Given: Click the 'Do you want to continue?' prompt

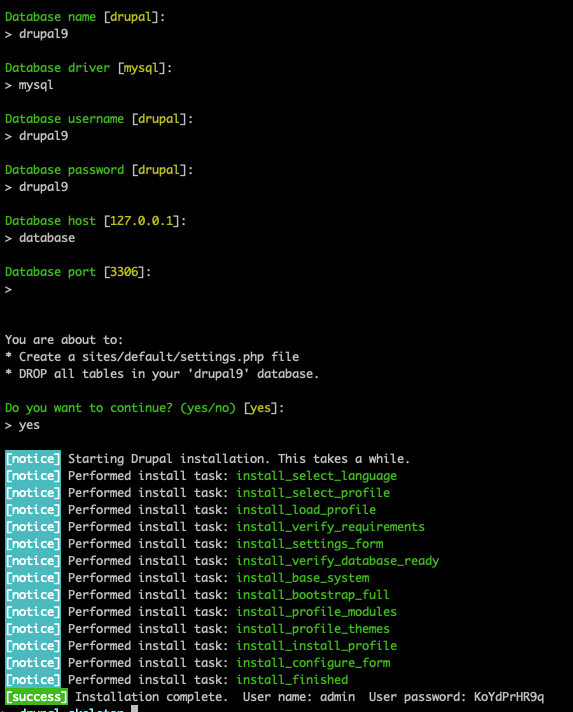Looking at the screenshot, I should tap(144, 408).
